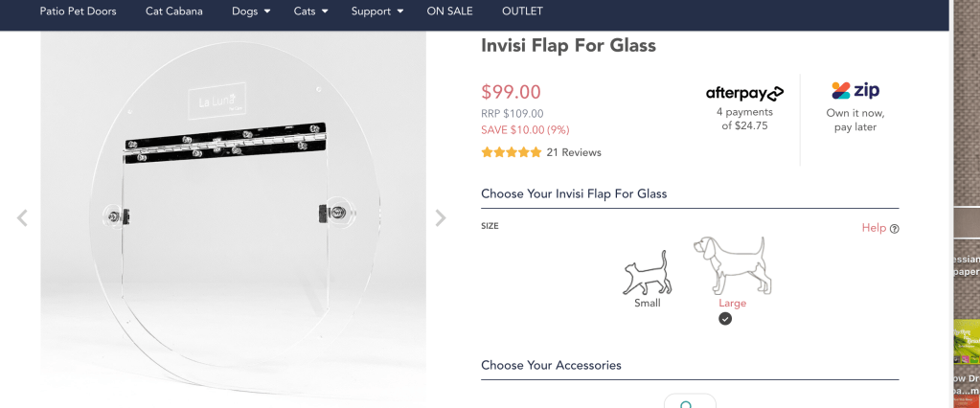Viewport: 980px width, 408px height.
Task: Click the Zip payment logo
Action: (855, 91)
